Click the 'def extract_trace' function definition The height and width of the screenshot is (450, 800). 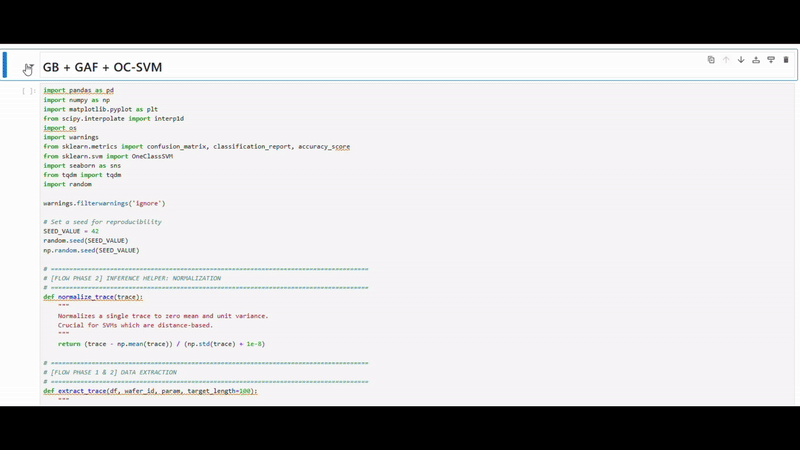click(151, 391)
